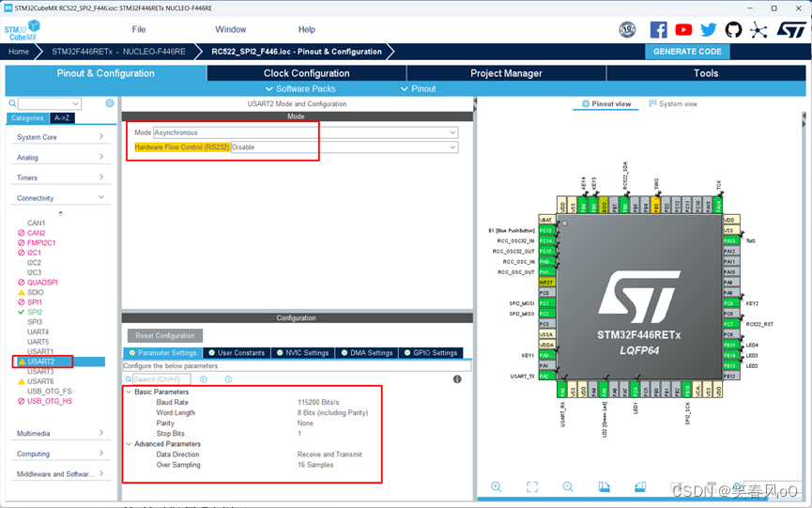Viewport: 812px width, 508px height.
Task: Click the ST logo in header
Action: (790, 29)
